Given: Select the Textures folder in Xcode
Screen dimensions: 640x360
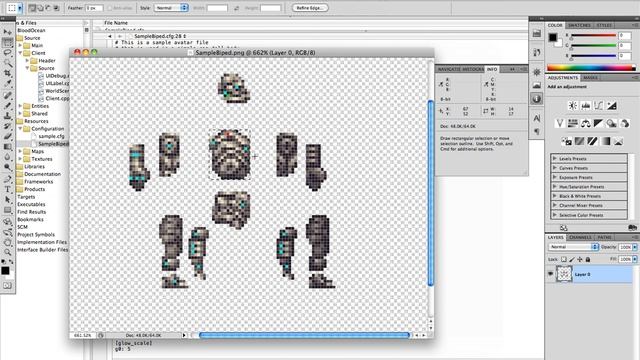Looking at the screenshot, I should click(42, 159).
